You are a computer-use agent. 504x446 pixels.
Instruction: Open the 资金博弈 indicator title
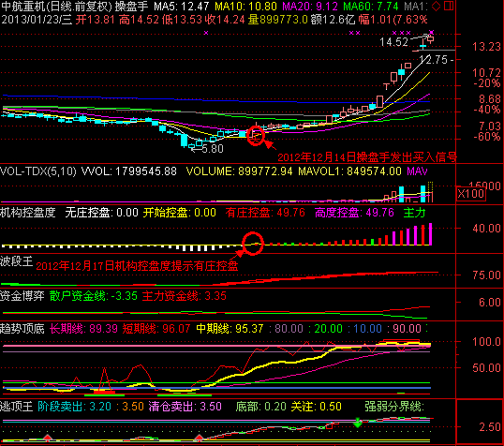pyautogui.click(x=22, y=296)
